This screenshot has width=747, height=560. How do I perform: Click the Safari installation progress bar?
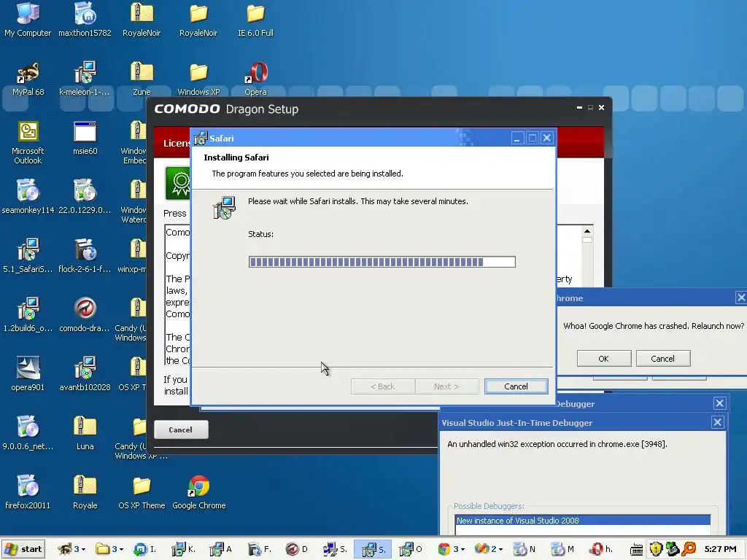(x=382, y=262)
